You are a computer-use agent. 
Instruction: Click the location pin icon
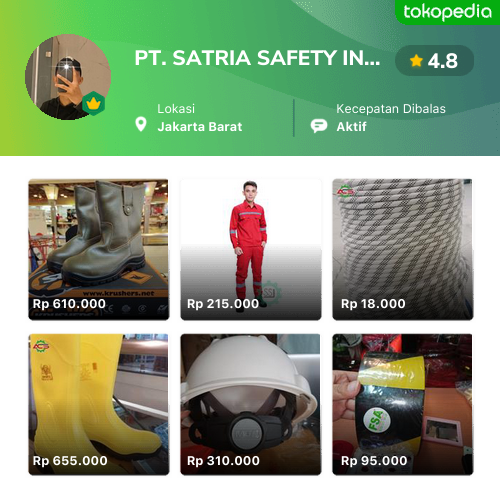point(141,124)
